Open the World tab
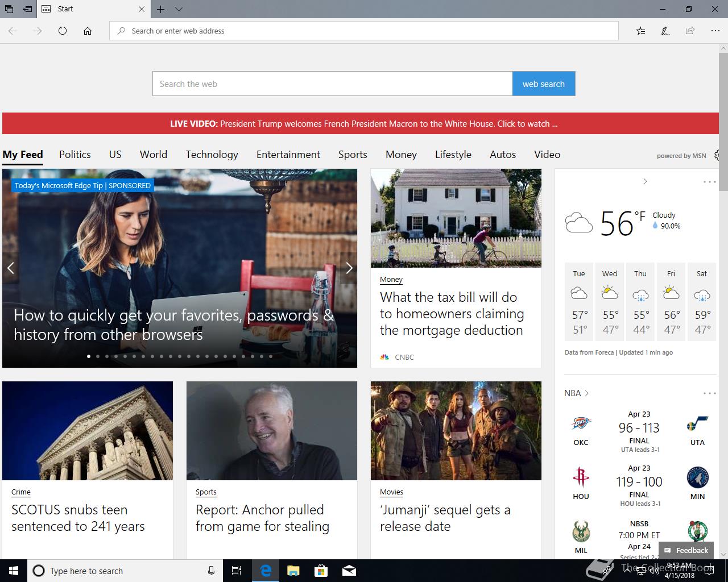The height and width of the screenshot is (582, 728). point(154,155)
